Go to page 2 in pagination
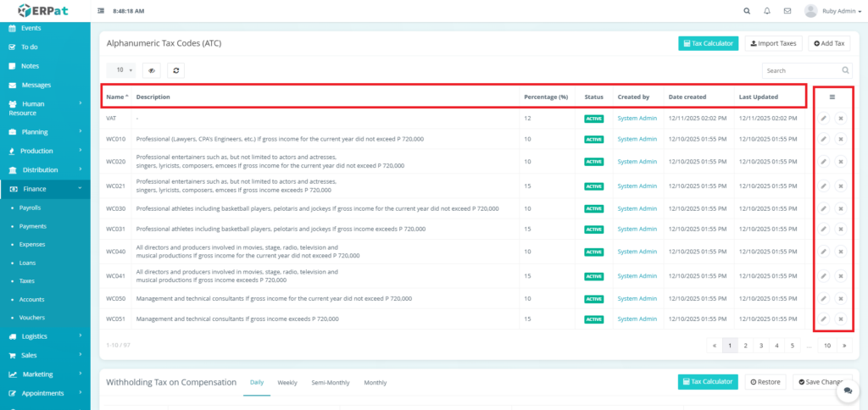This screenshot has width=868, height=410. 745,346
